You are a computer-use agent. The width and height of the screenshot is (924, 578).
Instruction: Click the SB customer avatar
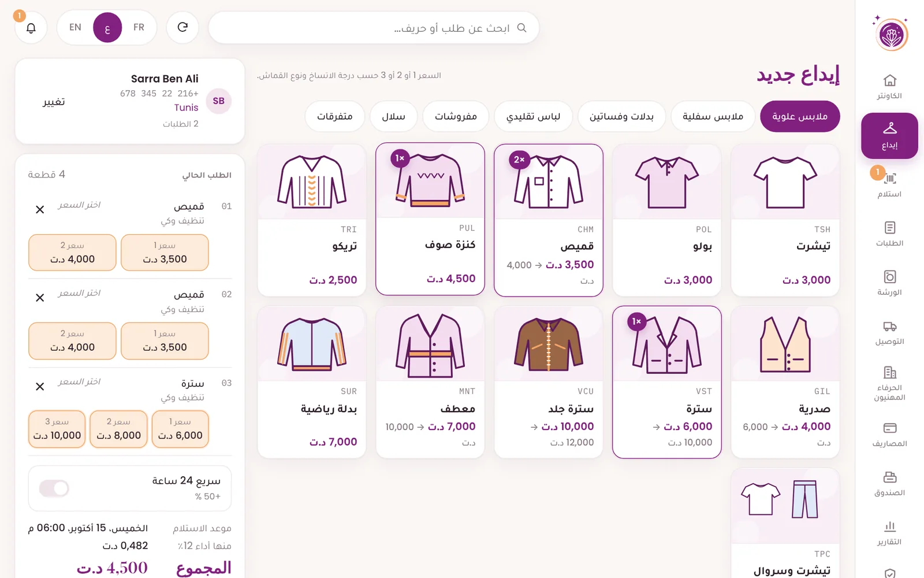218,101
